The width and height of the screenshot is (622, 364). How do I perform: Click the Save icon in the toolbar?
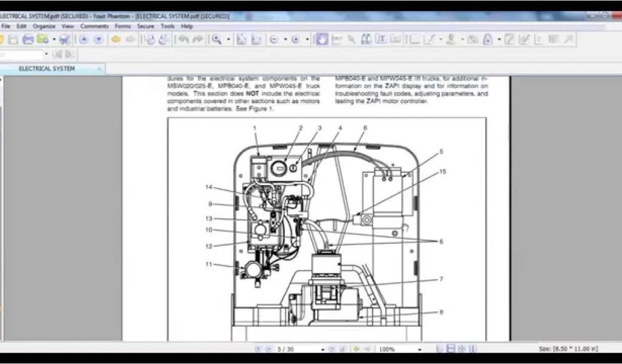click(x=13, y=39)
